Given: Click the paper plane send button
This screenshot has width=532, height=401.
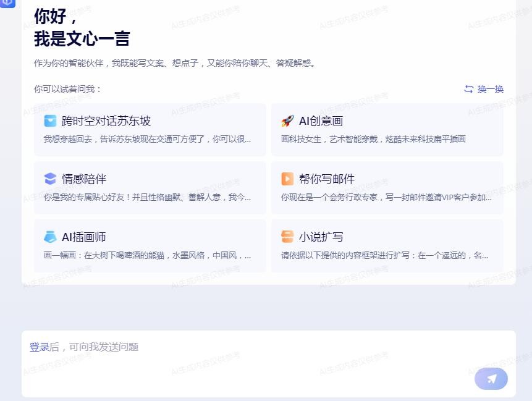Looking at the screenshot, I should click(x=491, y=379).
